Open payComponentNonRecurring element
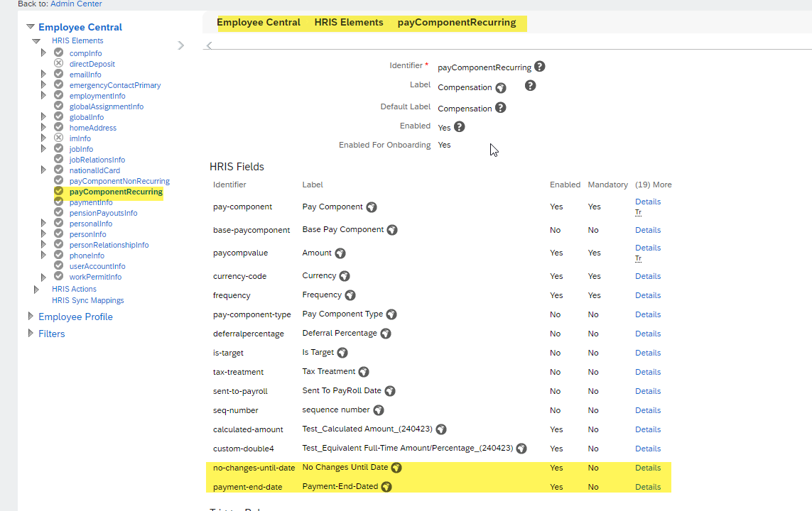This screenshot has height=511, width=812. (119, 181)
